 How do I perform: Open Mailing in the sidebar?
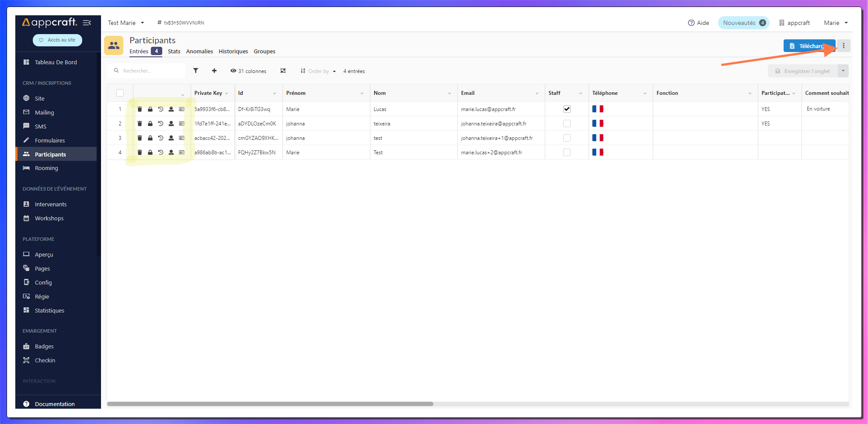click(x=45, y=113)
